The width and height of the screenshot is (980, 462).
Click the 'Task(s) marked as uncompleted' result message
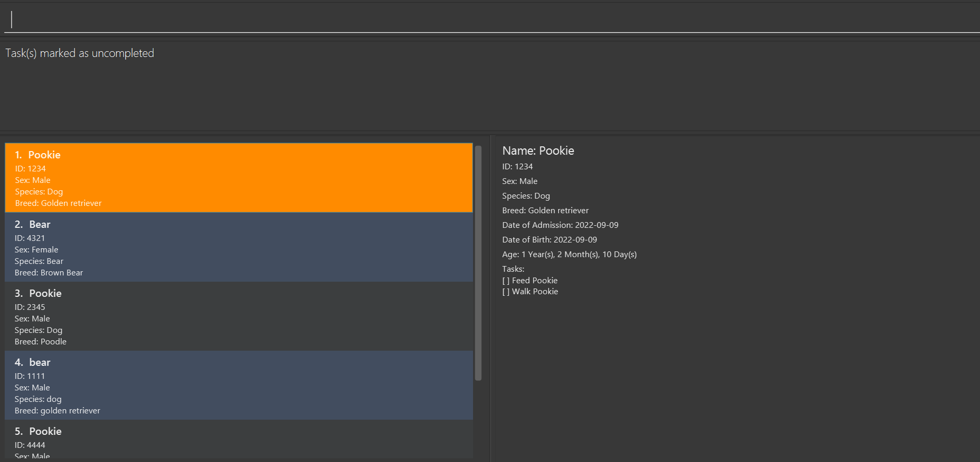click(79, 53)
